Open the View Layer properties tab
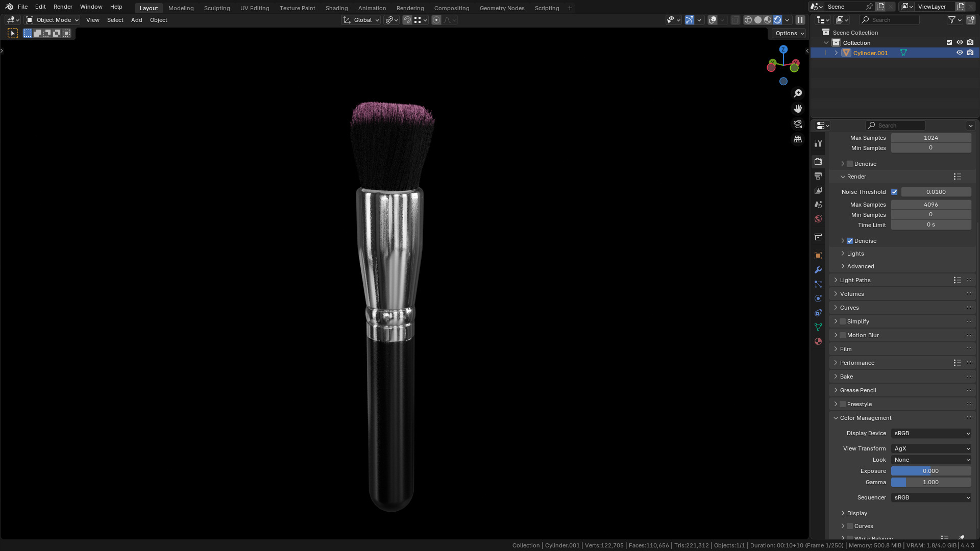The height and width of the screenshot is (551, 980). 818,190
